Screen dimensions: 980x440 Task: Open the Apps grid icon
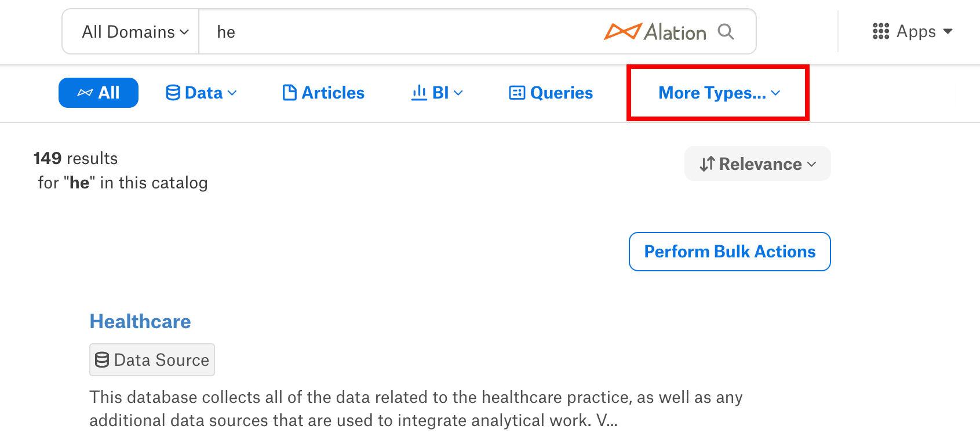(881, 31)
